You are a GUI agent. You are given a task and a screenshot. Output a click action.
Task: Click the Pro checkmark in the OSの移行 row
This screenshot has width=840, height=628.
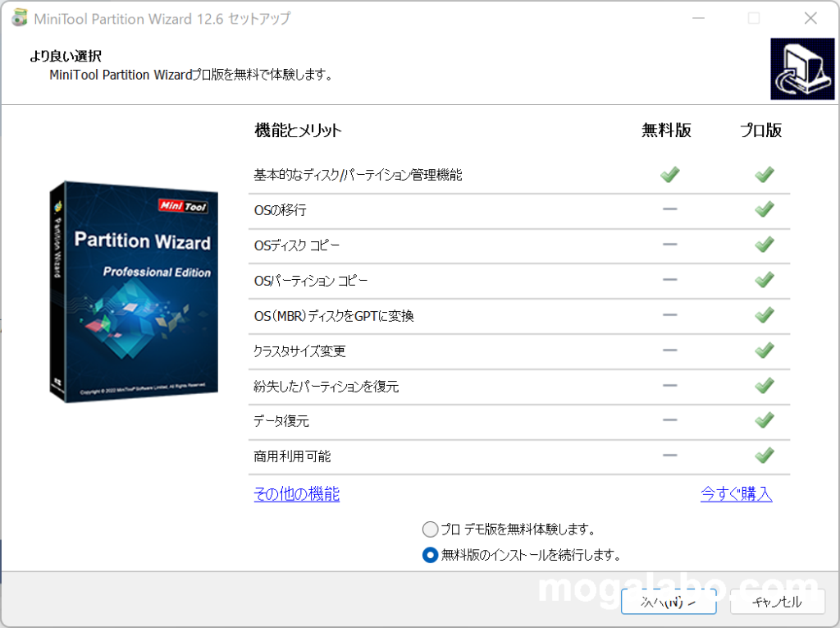coord(765,210)
